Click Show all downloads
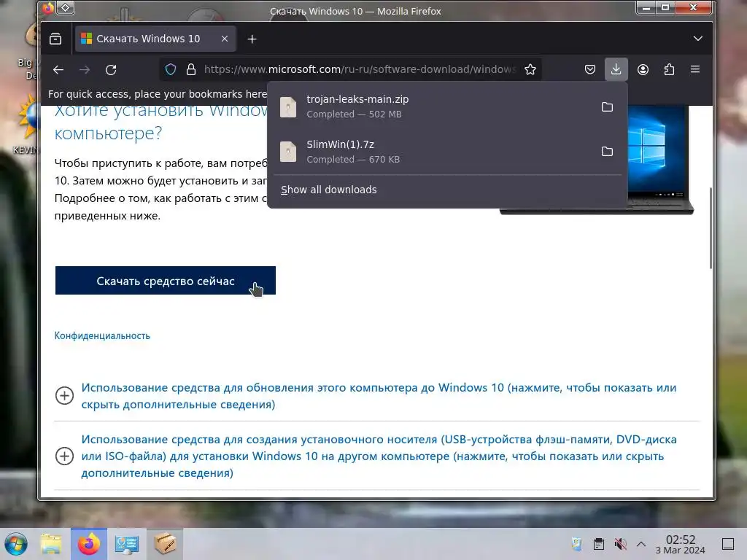This screenshot has height=560, width=747. 329,190
